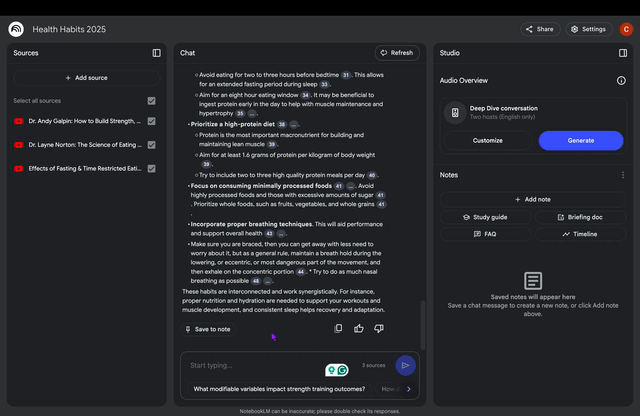Open the Dr. Layne Norton source title
Screen dimensions: 640x416
click(85, 145)
